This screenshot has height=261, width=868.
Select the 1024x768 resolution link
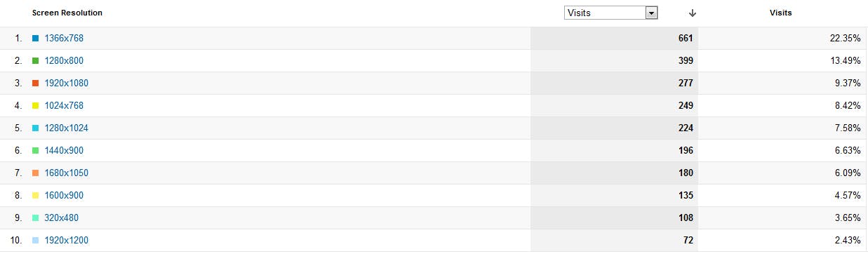tap(64, 106)
